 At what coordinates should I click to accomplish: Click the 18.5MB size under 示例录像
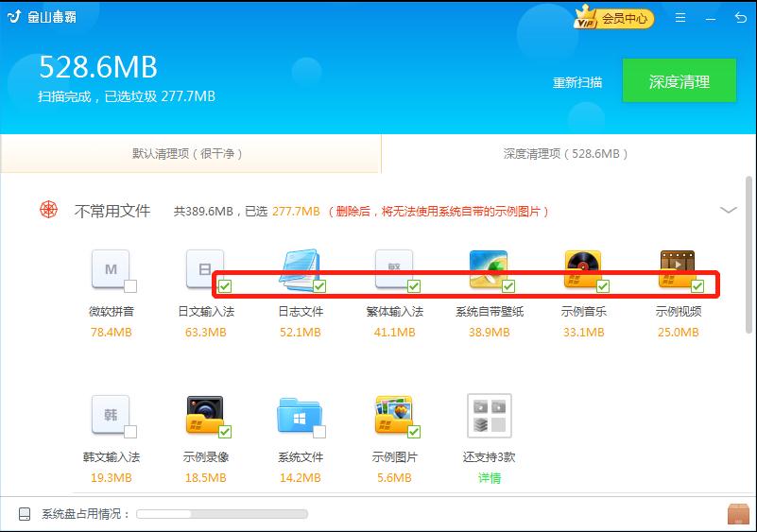pyautogui.click(x=206, y=477)
